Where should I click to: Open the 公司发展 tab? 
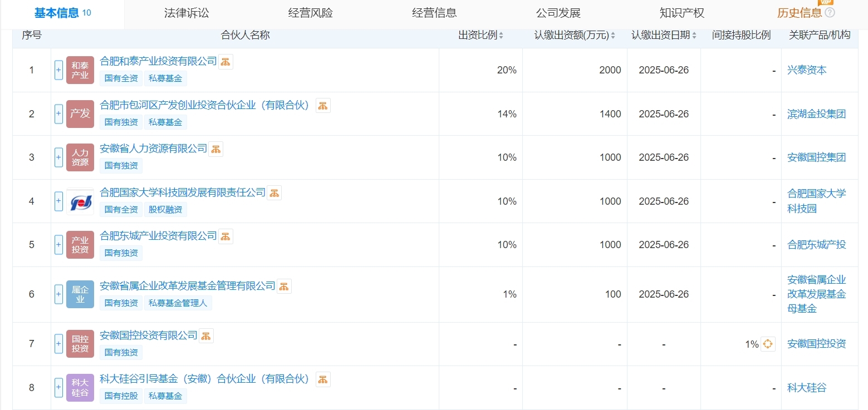(558, 13)
